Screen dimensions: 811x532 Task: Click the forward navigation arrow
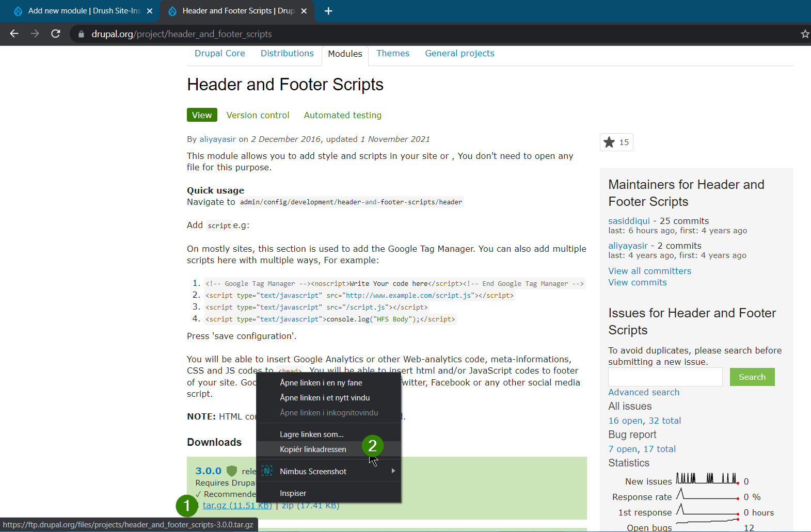35,34
